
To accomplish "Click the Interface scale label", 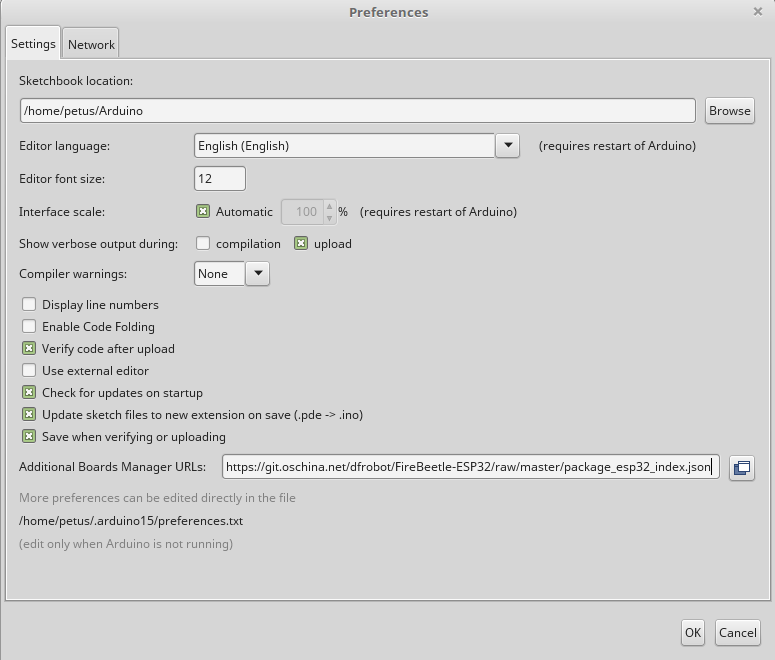I will pos(62,212).
